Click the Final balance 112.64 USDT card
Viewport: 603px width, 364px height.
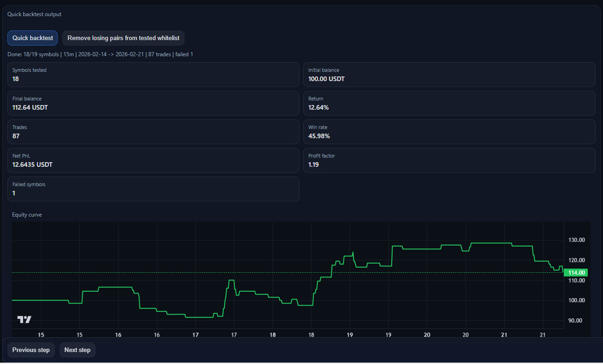point(153,103)
